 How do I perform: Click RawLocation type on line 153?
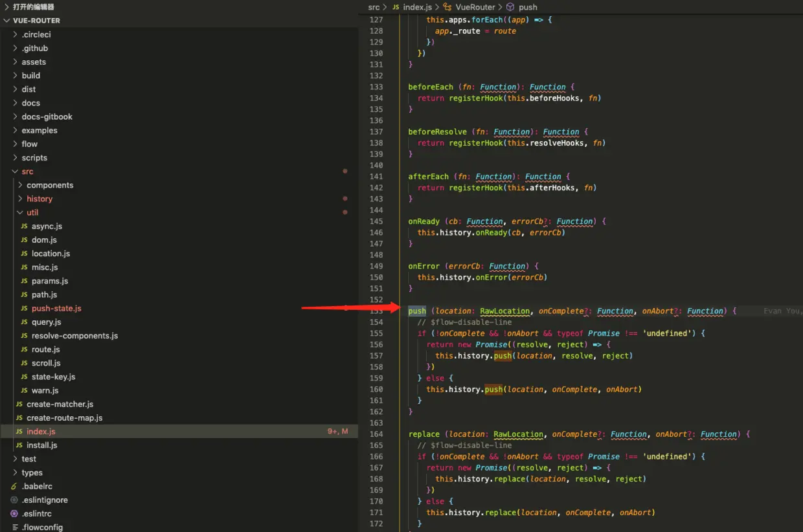click(x=504, y=311)
